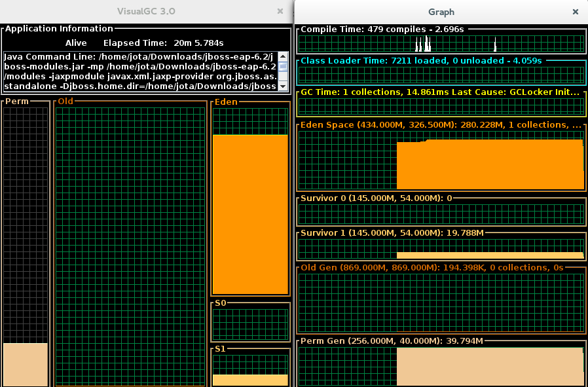The height and width of the screenshot is (387, 588).
Task: Click the beige Perm Gen history graph
Action: 490,367
